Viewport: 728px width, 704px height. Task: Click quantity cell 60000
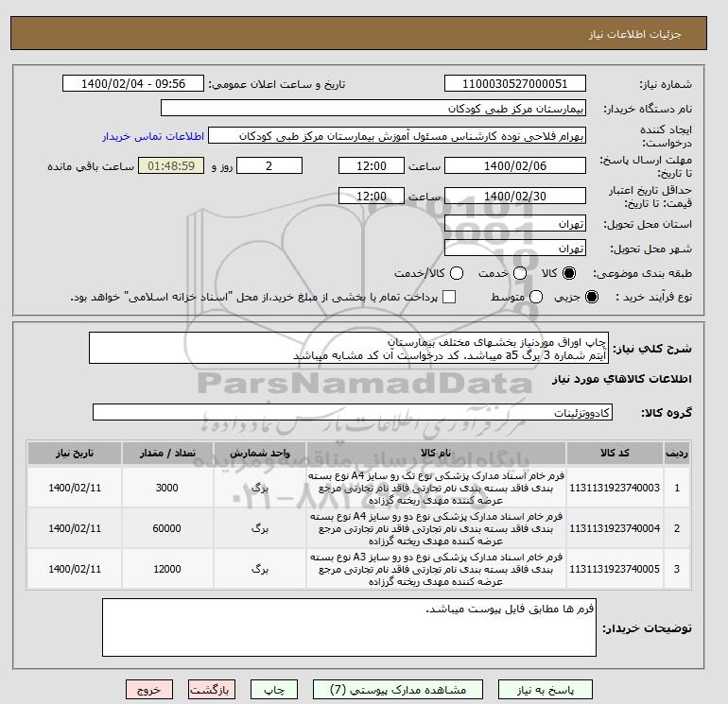[167, 528]
